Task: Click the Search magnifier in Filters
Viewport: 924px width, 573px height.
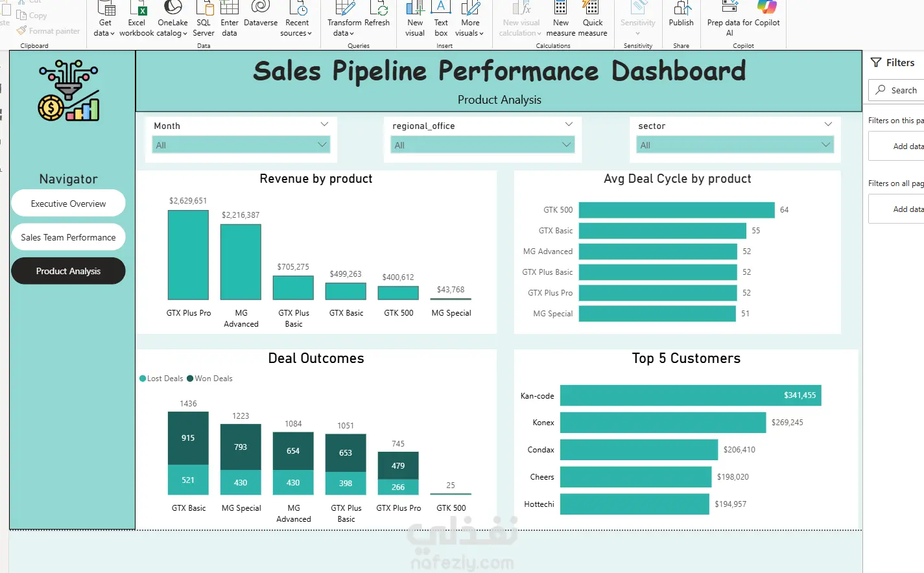Action: click(x=880, y=90)
